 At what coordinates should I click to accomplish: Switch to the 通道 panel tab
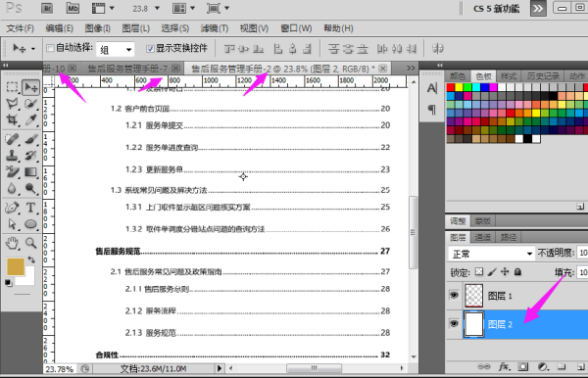[x=482, y=237]
